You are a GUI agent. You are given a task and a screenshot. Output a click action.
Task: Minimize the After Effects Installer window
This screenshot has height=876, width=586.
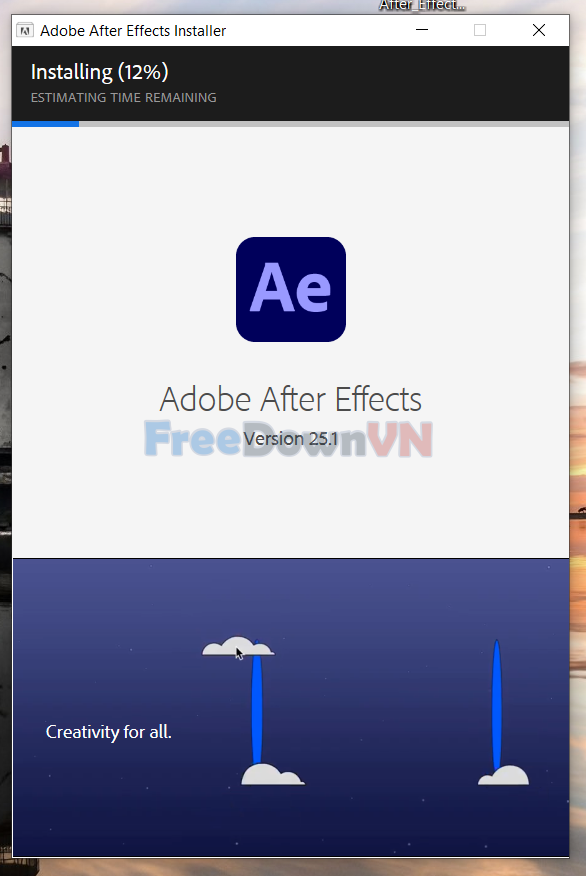click(422, 30)
